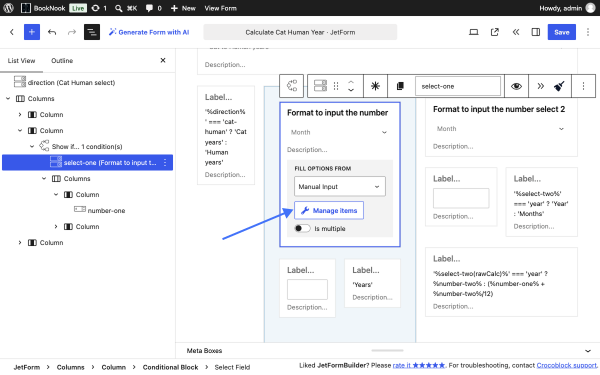Toggle the document overview list icon
600x375 pixels.
(x=92, y=32)
